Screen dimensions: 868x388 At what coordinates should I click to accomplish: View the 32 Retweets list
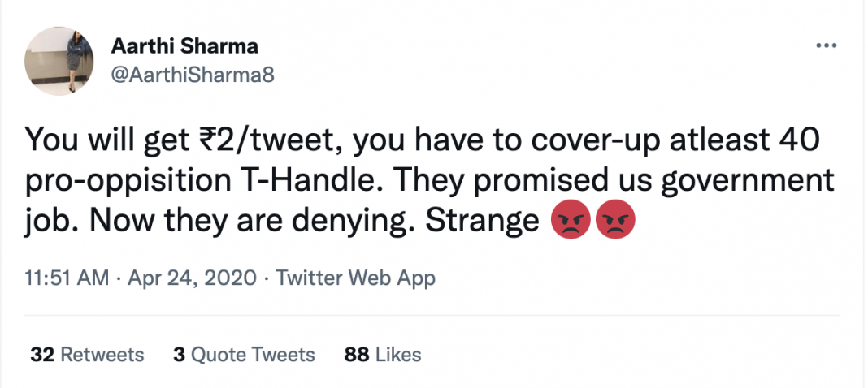(87, 355)
